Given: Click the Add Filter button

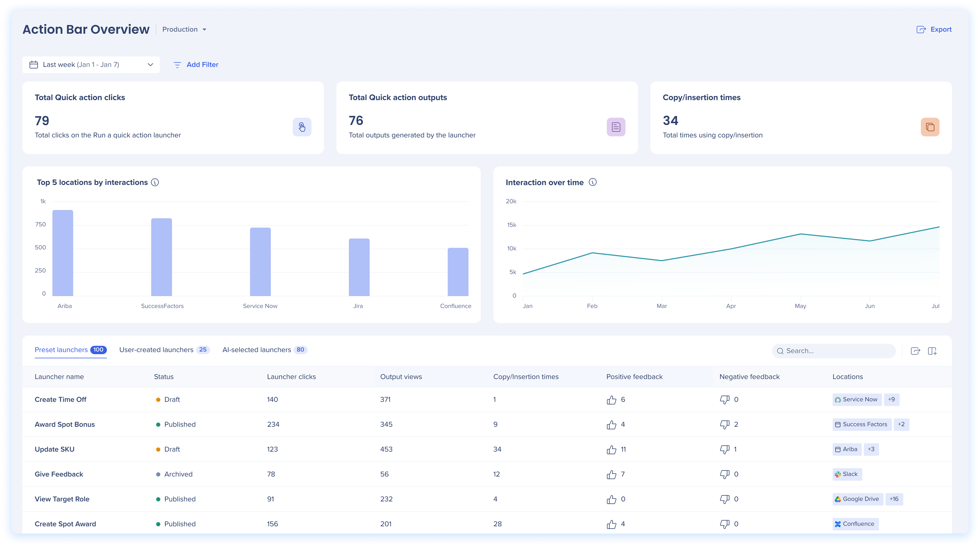Looking at the screenshot, I should pyautogui.click(x=196, y=65).
